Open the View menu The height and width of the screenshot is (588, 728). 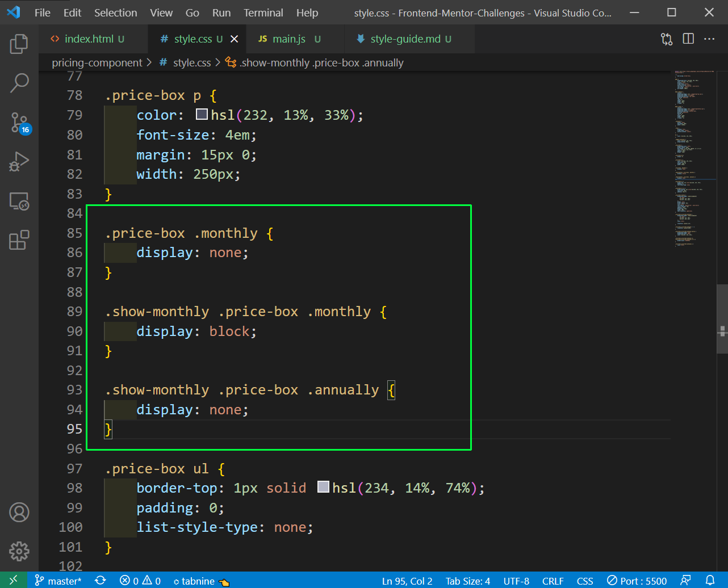click(x=161, y=12)
